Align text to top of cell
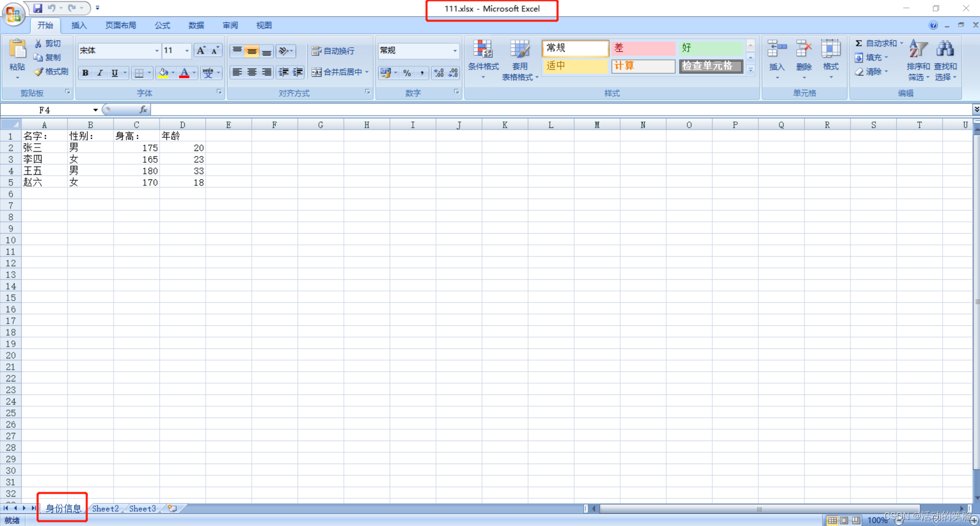Image resolution: width=980 pixels, height=526 pixels. tap(237, 51)
